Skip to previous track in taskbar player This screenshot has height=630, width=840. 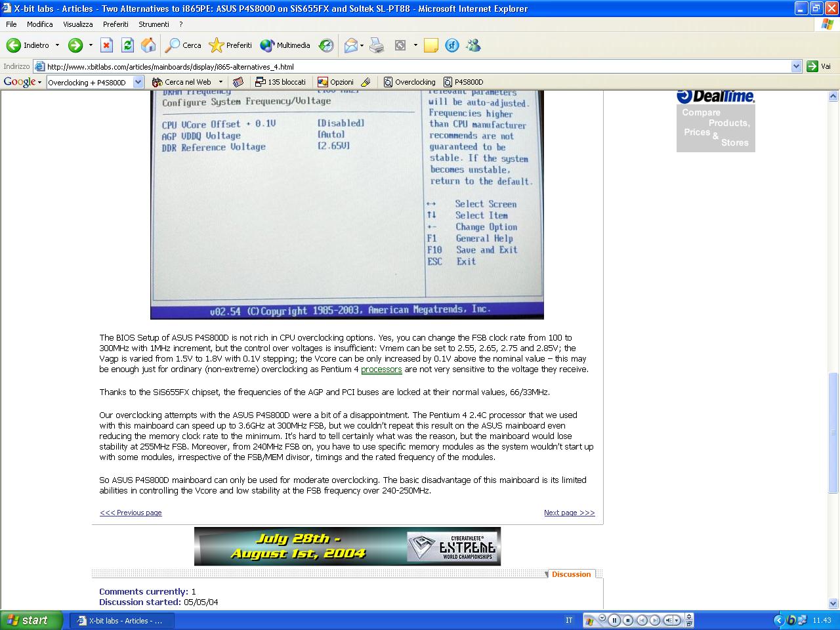(642, 620)
